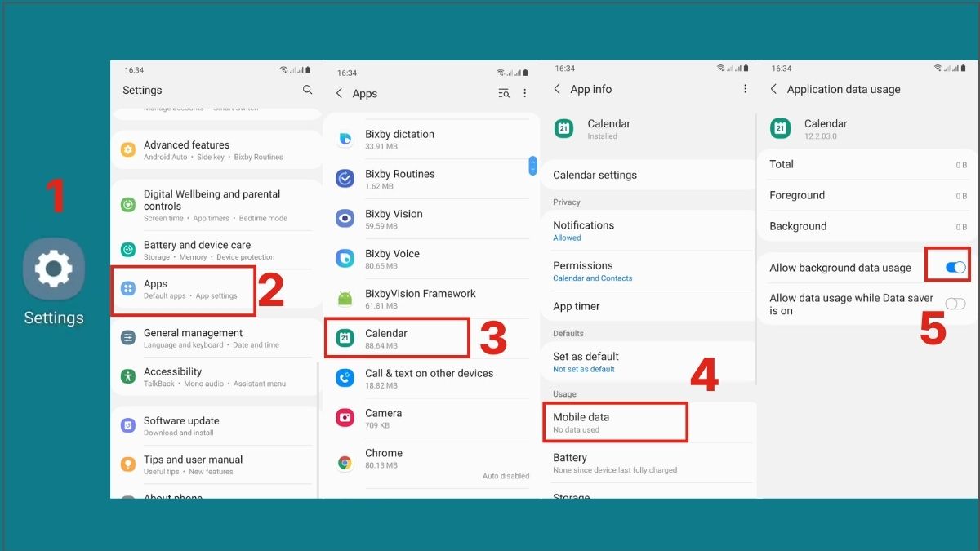Open the three-dot menu in Apps
The height and width of the screenshot is (551, 980).
click(x=525, y=94)
